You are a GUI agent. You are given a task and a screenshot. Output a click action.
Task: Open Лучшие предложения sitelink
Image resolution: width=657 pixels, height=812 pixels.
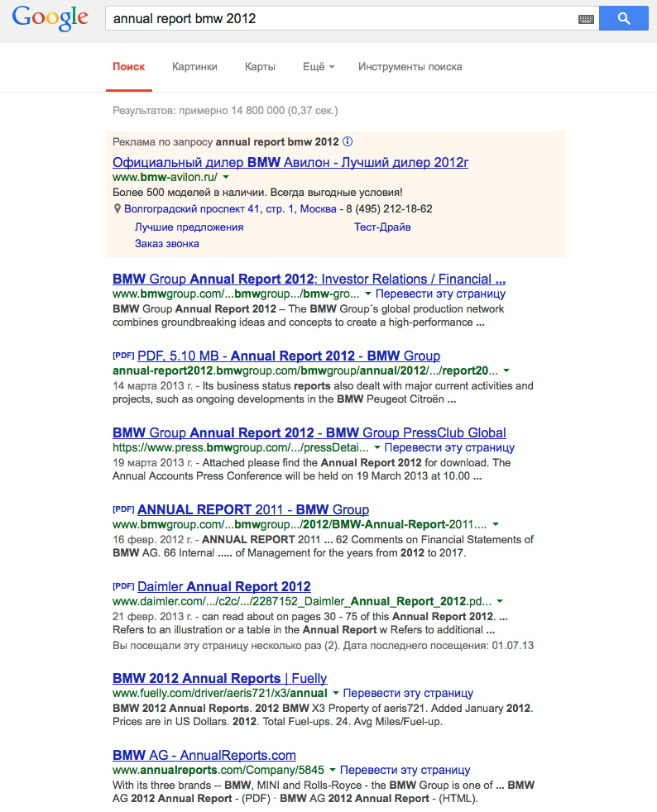point(189,227)
